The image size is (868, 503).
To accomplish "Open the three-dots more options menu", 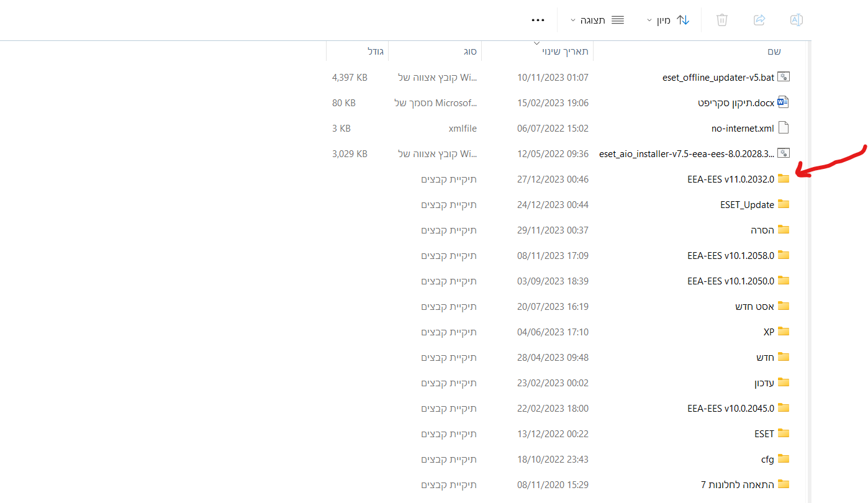I will click(538, 20).
